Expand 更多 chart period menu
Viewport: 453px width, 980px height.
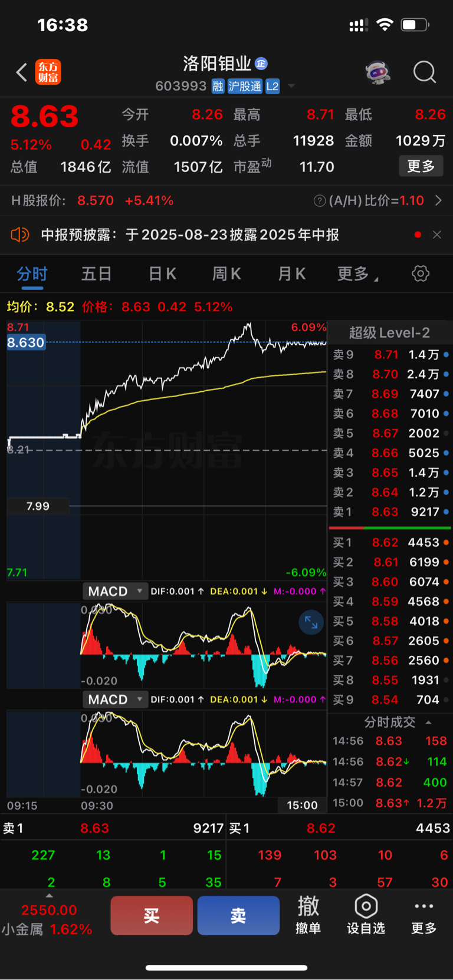pyautogui.click(x=357, y=274)
